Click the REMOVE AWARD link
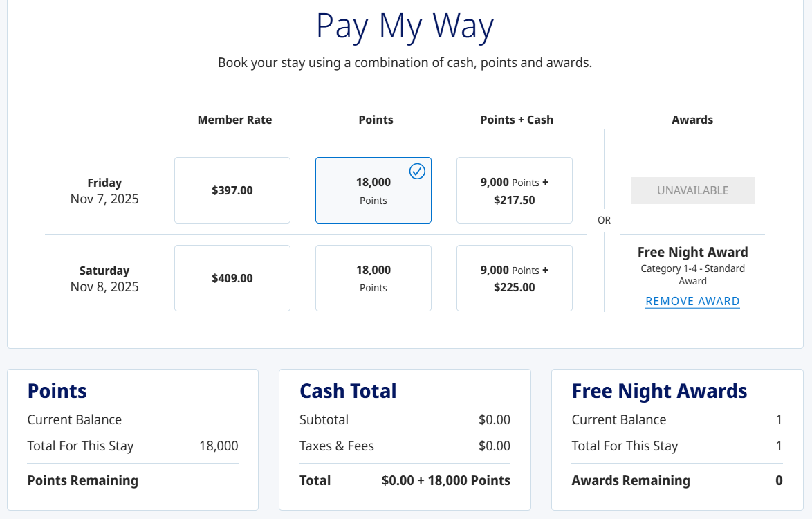 pyautogui.click(x=692, y=301)
